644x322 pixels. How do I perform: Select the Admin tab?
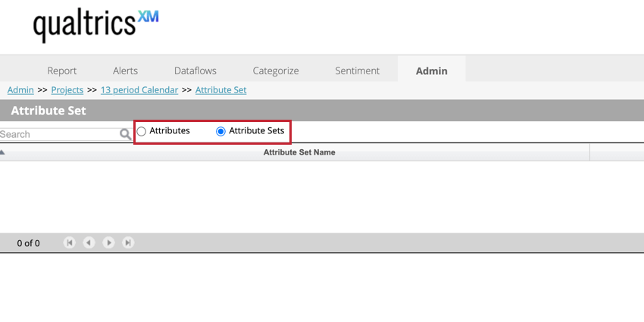coord(432,70)
